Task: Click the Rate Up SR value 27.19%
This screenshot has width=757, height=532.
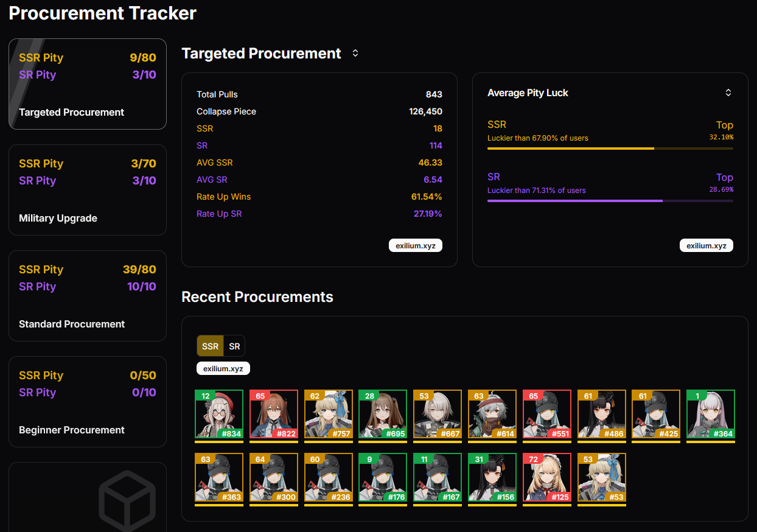Action: pyautogui.click(x=427, y=214)
